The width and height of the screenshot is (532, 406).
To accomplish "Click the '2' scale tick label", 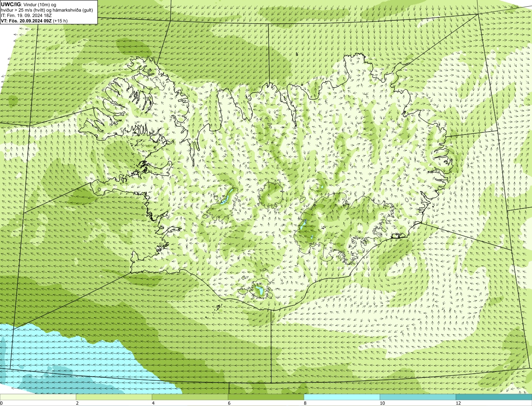I will tap(77, 403).
